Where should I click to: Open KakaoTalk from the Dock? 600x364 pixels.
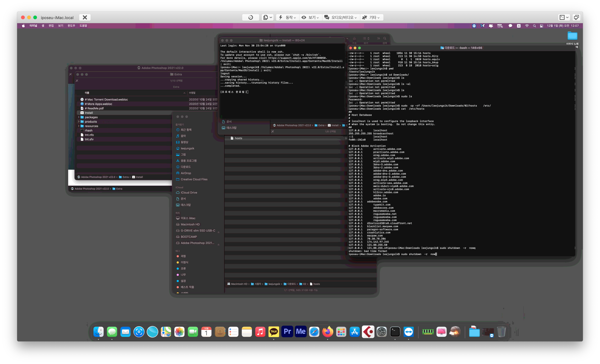273,332
